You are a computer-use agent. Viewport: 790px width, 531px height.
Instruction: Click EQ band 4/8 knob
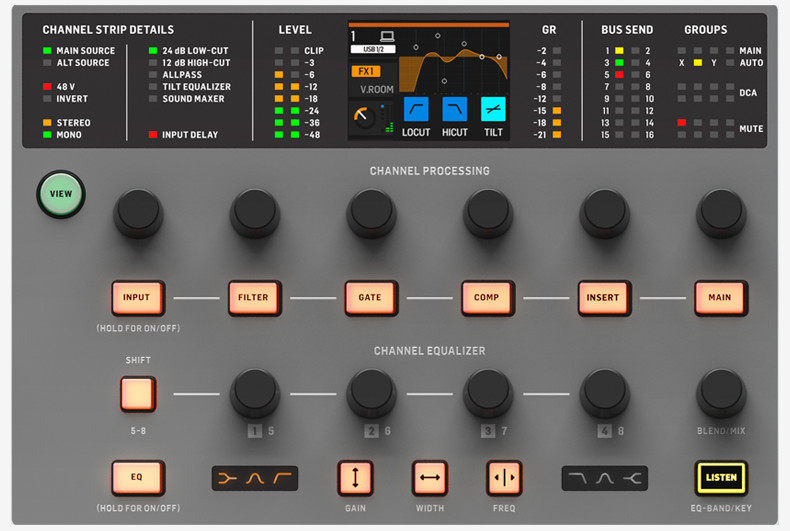(604, 393)
